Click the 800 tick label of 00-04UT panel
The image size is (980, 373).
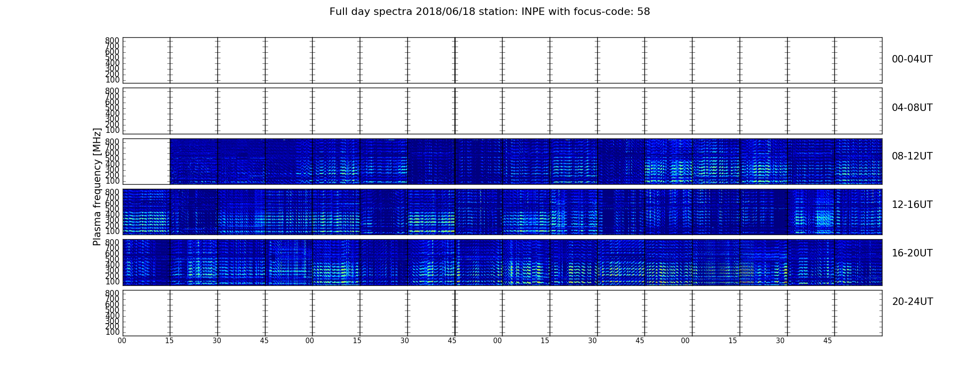[x=112, y=41]
